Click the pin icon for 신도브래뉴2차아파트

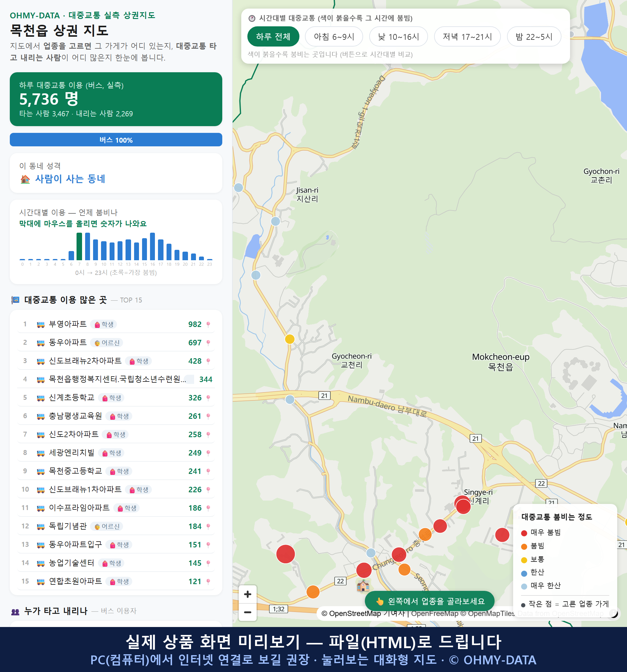[208, 361]
